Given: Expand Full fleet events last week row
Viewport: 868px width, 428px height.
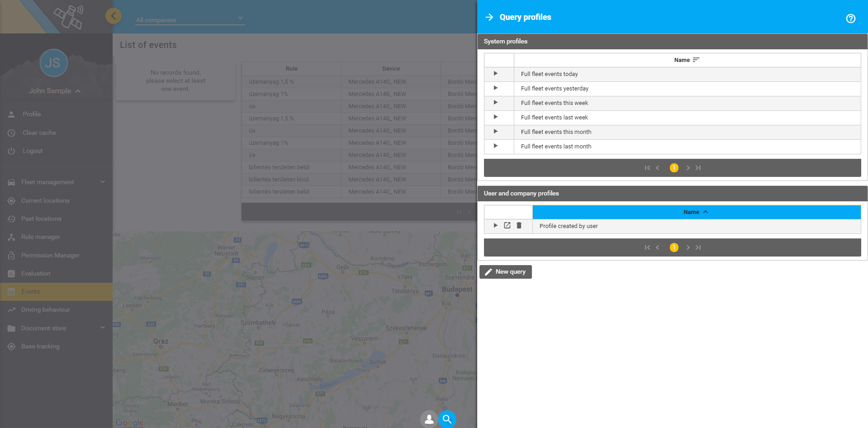Looking at the screenshot, I should tap(496, 117).
